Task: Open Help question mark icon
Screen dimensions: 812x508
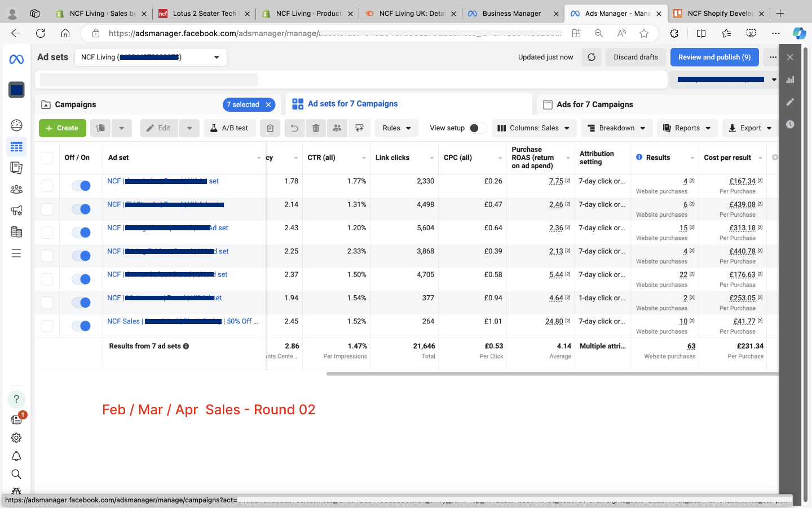Action: coord(16,399)
